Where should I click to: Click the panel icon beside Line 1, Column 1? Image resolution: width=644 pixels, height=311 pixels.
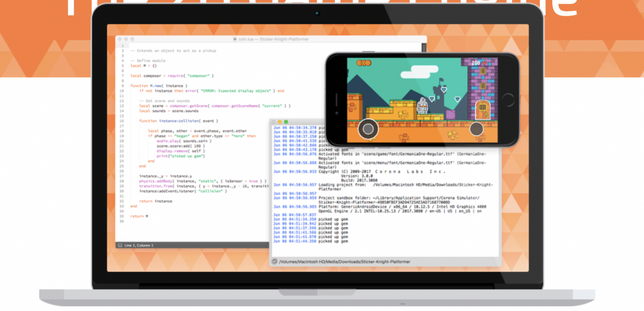tap(120, 245)
